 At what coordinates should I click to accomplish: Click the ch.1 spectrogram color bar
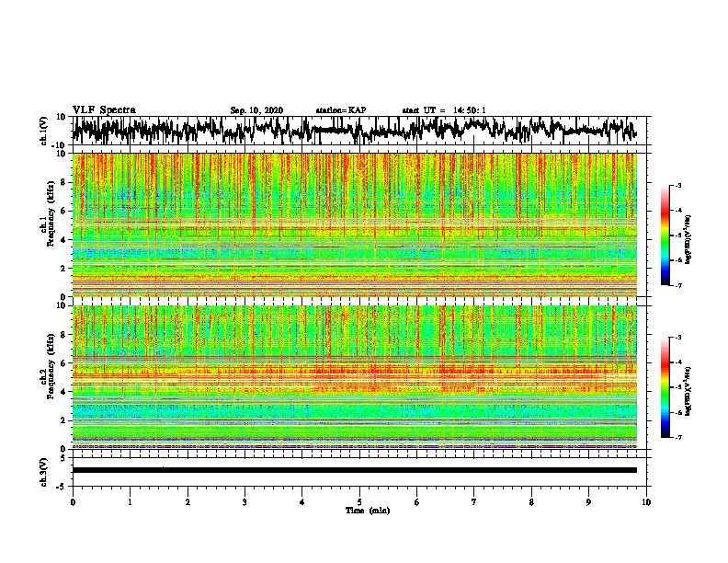point(665,236)
